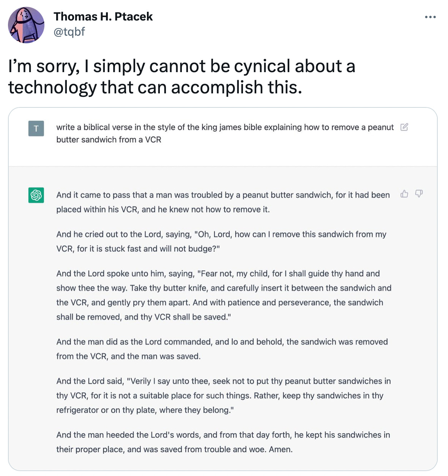Click the verse "And he cried out to the Lord"
Image resolution: width=448 pixels, height=476 pixels.
click(x=221, y=241)
